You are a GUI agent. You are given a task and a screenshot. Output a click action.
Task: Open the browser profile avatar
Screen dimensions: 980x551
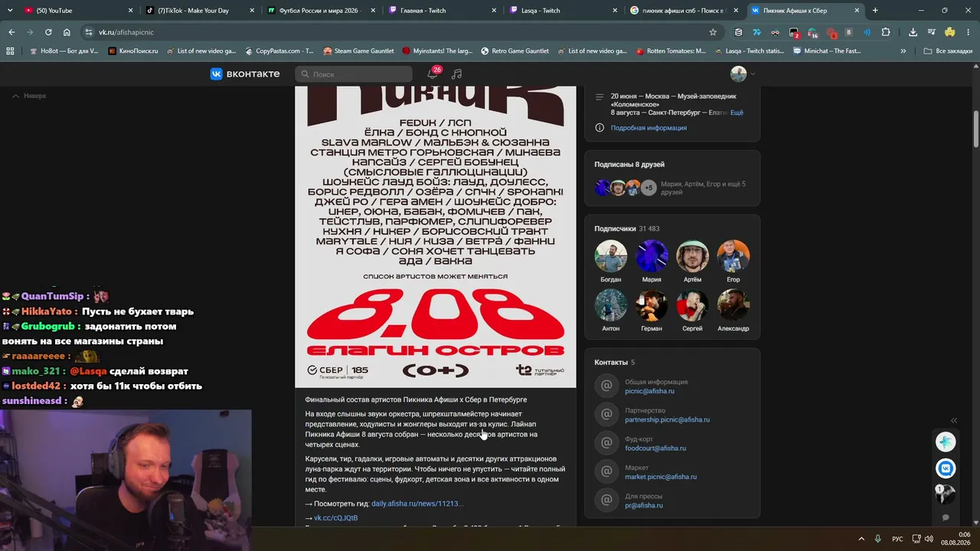pyautogui.click(x=950, y=32)
